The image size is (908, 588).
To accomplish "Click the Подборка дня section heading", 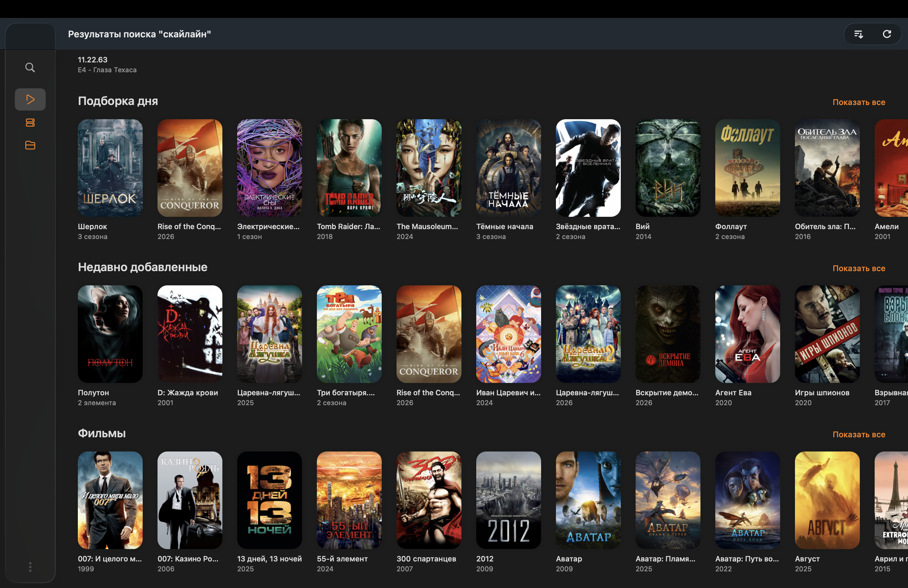I will click(118, 101).
